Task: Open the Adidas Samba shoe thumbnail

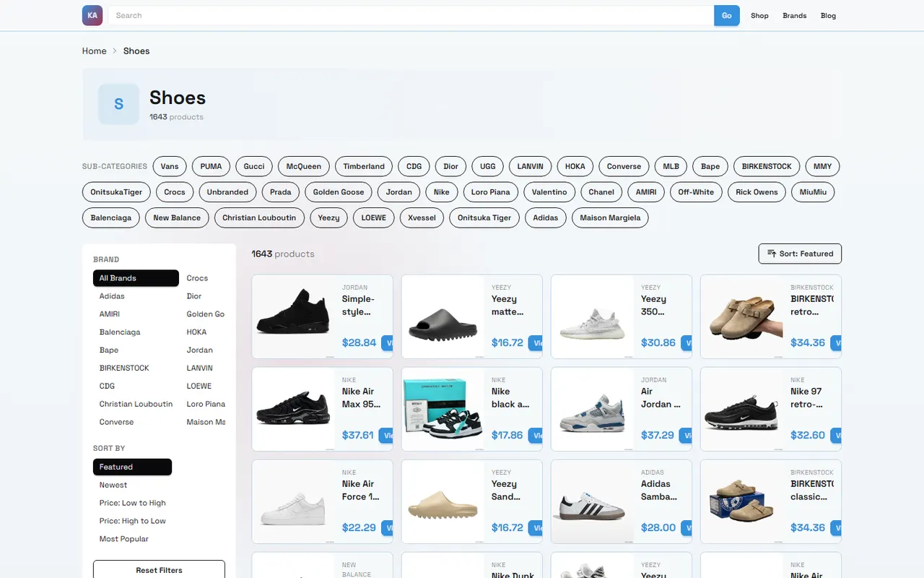Action: 593,501
